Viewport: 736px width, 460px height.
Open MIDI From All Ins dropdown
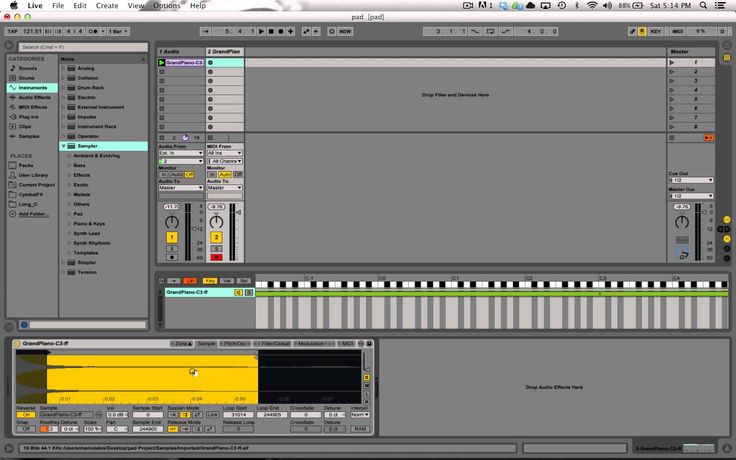225,153
